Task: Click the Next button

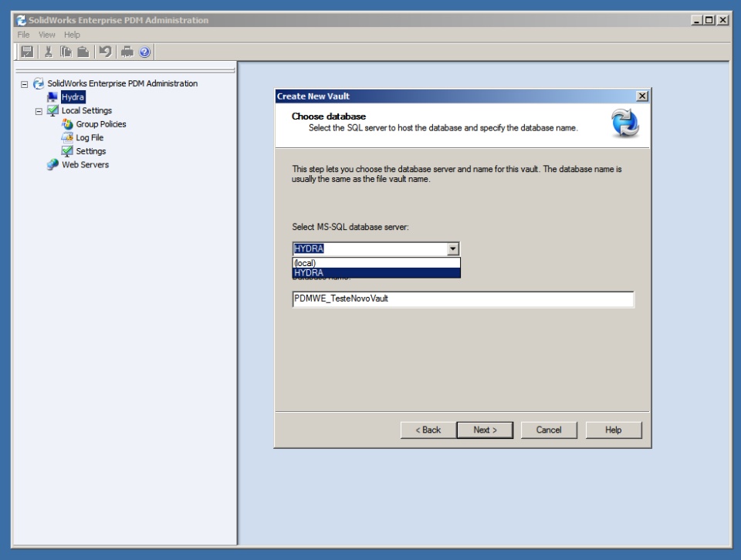Action: [x=485, y=430]
